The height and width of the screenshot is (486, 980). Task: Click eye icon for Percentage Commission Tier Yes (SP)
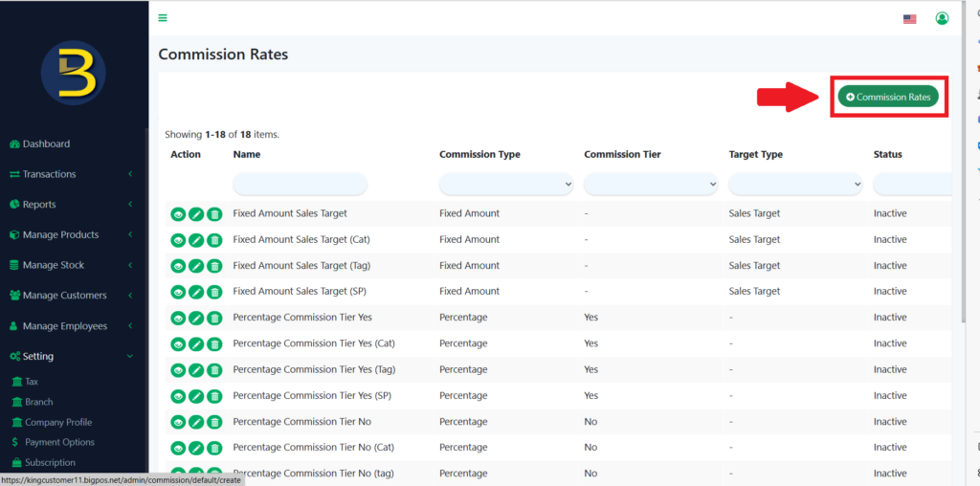pos(178,396)
